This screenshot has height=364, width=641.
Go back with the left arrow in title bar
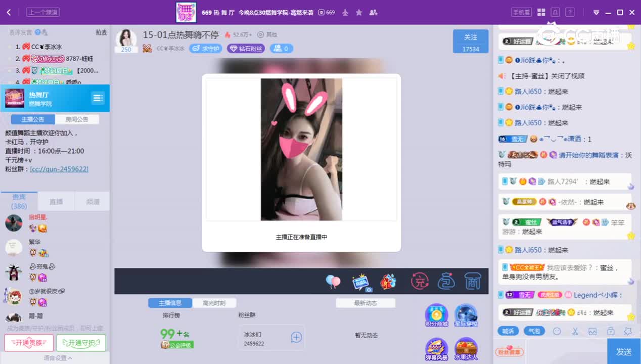9,12
